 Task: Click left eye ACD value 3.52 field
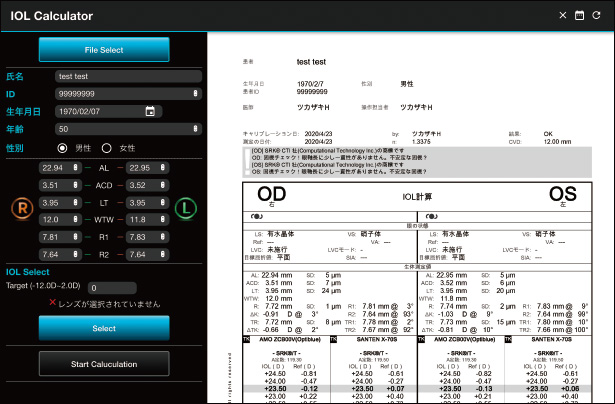pos(147,185)
